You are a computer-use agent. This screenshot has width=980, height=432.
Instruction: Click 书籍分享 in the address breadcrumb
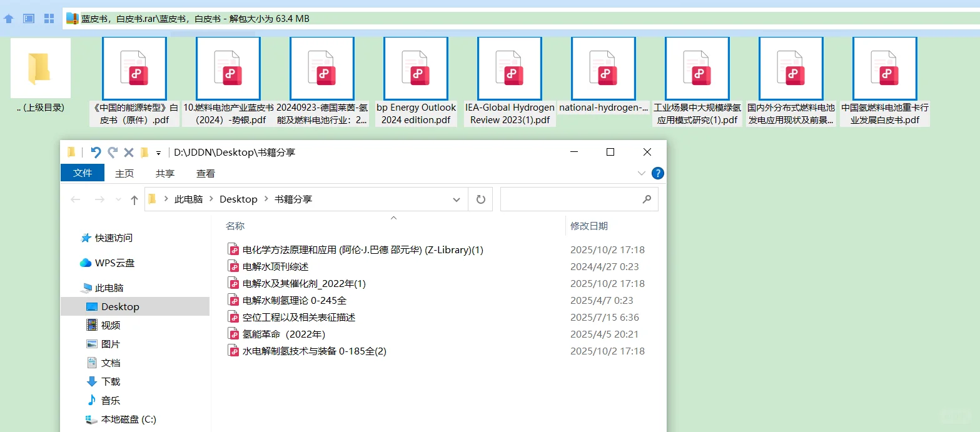coord(293,199)
